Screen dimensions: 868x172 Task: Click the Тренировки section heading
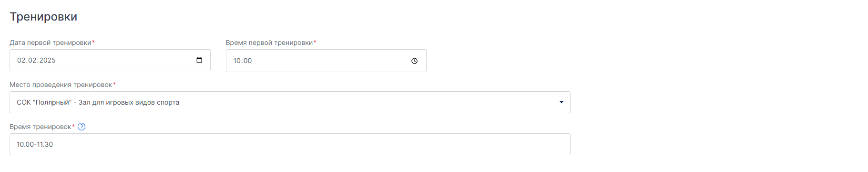pyautogui.click(x=43, y=17)
